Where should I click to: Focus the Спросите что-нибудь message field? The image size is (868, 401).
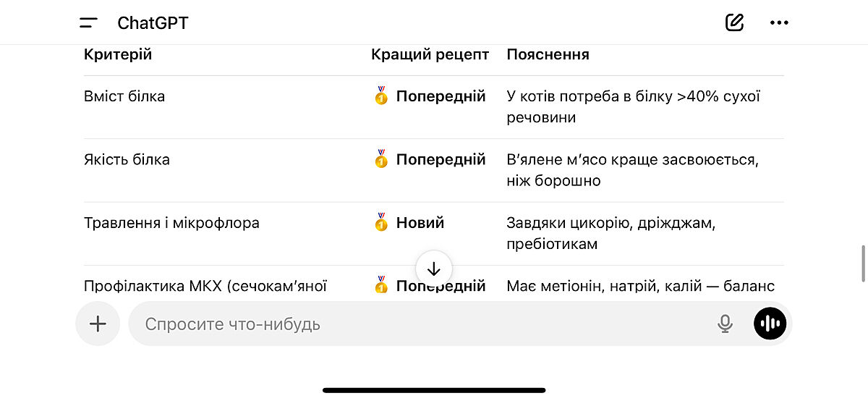tap(420, 324)
